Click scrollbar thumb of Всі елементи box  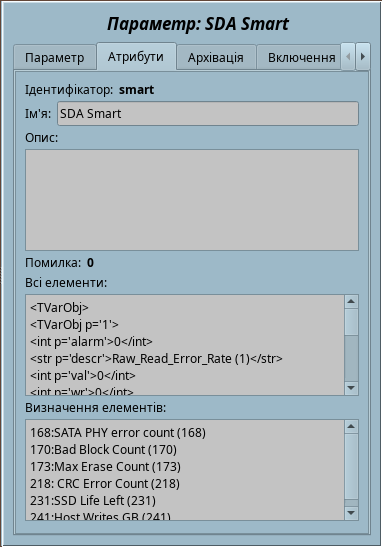click(x=351, y=322)
